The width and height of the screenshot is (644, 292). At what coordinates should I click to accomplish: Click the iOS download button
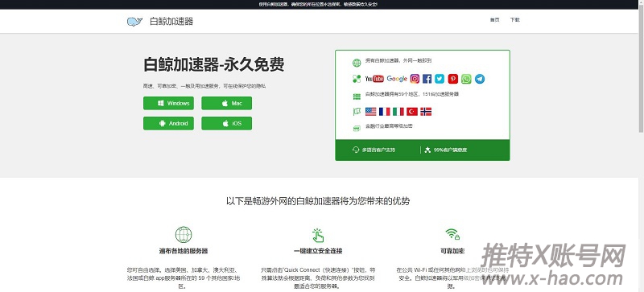[226, 123]
